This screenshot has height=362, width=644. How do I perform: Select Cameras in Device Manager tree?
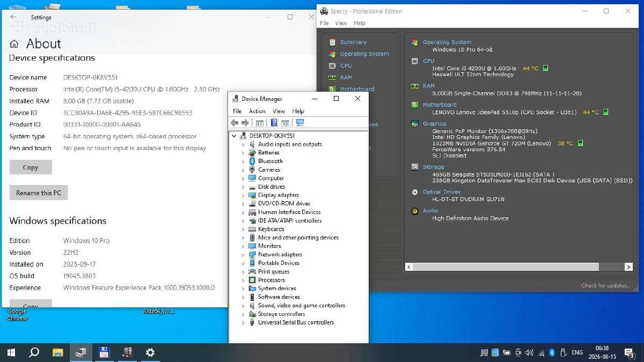(269, 170)
